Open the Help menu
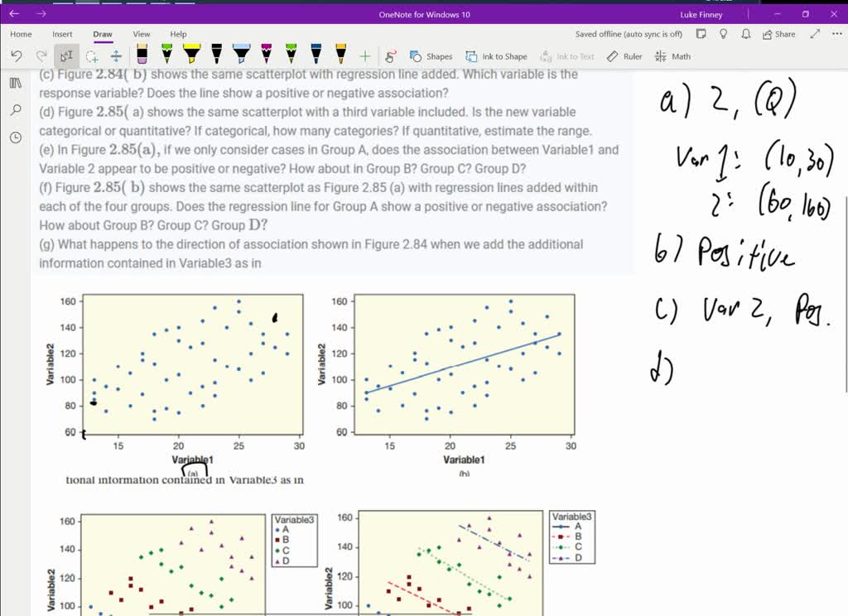848x616 pixels. (x=177, y=34)
